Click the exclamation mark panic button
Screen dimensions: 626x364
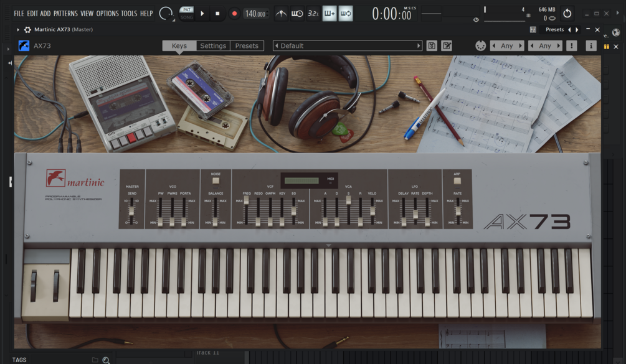[572, 46]
